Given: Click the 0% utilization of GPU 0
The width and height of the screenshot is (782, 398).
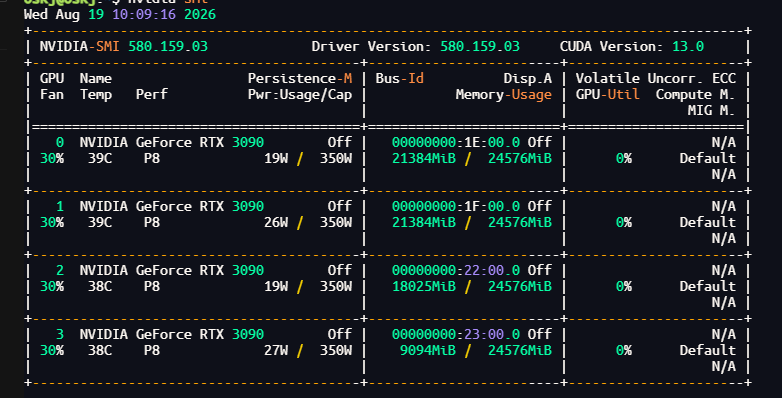Looking at the screenshot, I should [623, 158].
